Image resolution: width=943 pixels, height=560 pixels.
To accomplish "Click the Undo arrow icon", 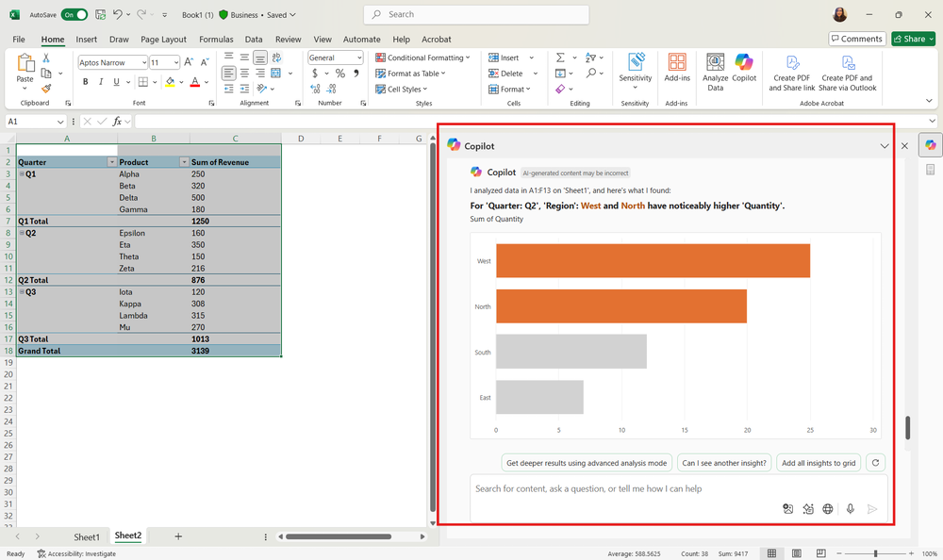I will tap(118, 14).
